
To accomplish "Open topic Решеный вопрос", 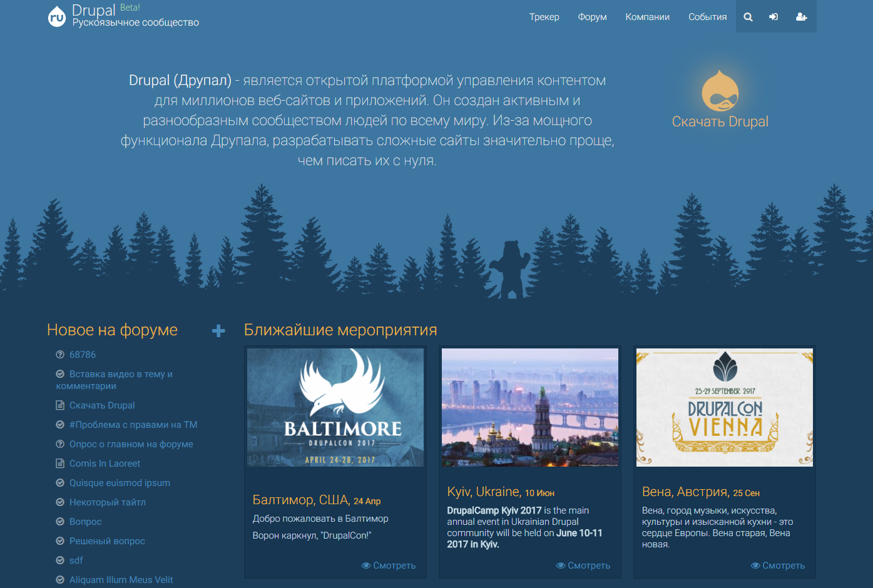I will click(x=107, y=541).
